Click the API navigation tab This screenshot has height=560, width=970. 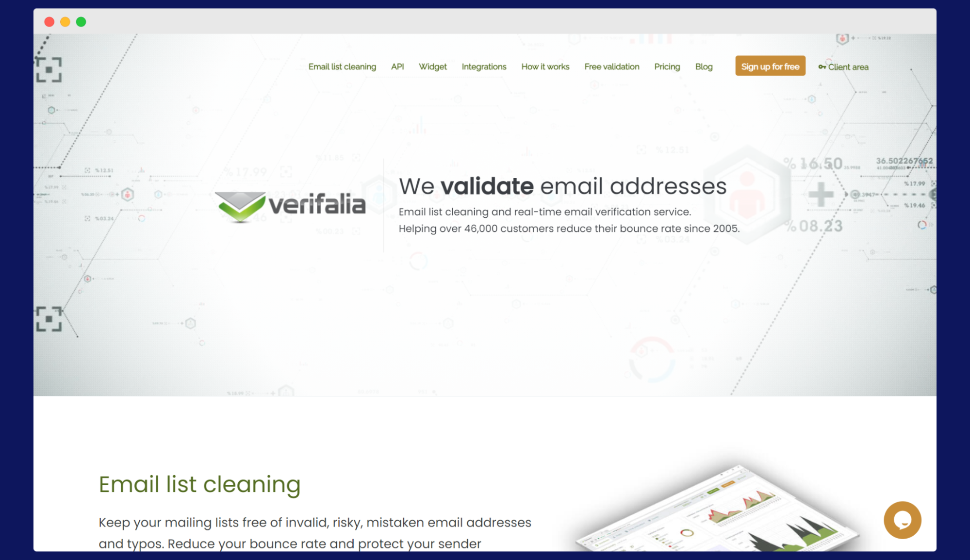[x=399, y=66]
